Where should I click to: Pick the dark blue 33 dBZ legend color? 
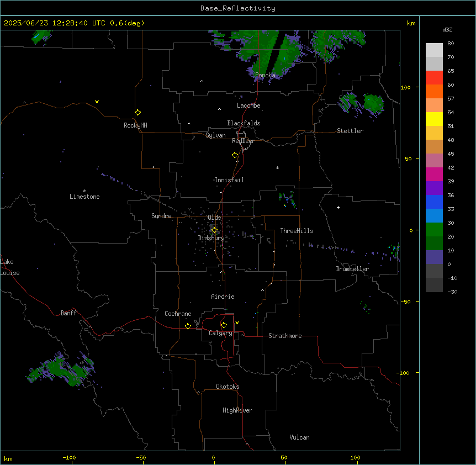coord(434,202)
